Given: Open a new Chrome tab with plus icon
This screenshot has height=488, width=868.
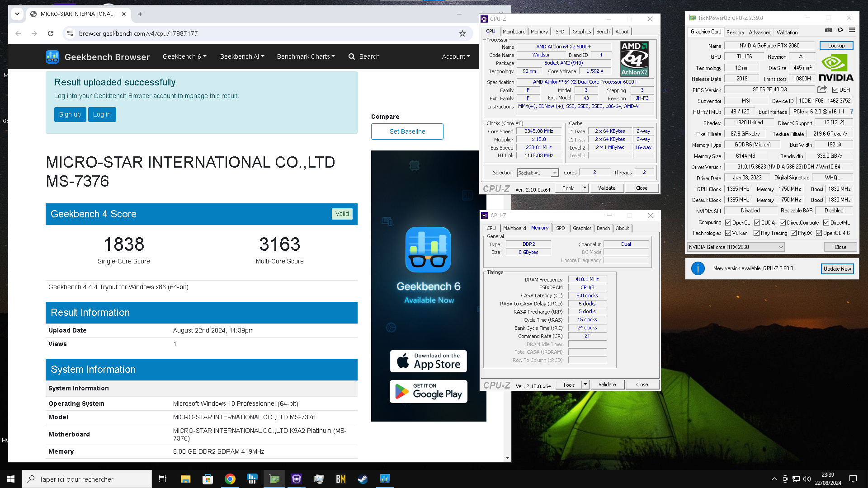Looking at the screenshot, I should (x=140, y=14).
